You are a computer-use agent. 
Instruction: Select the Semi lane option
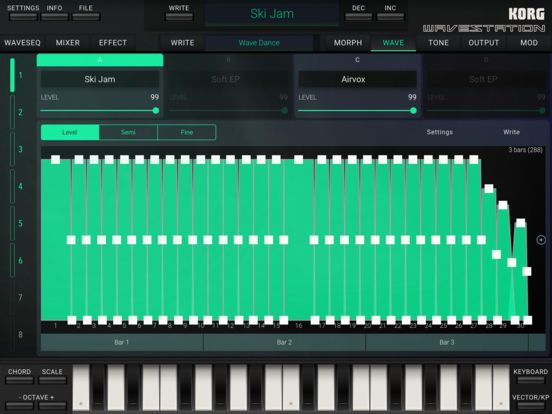point(128,132)
